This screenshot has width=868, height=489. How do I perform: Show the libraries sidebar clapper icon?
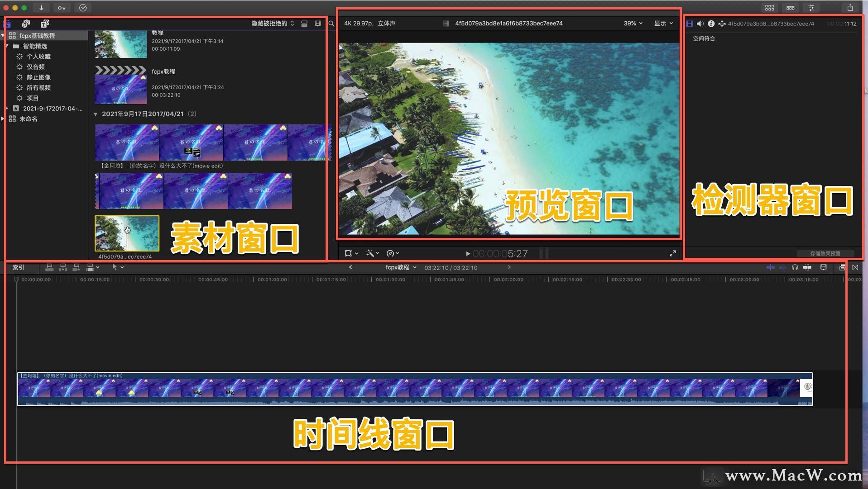pyautogui.click(x=7, y=24)
